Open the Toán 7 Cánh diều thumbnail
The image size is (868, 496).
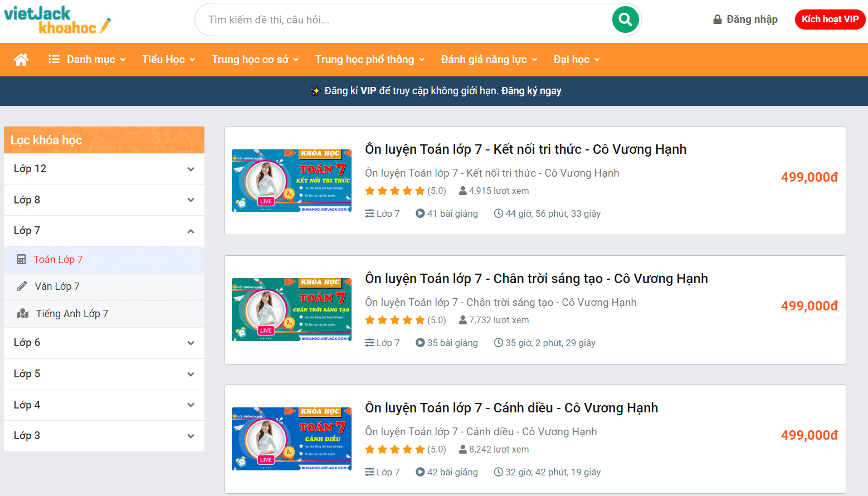tap(291, 439)
